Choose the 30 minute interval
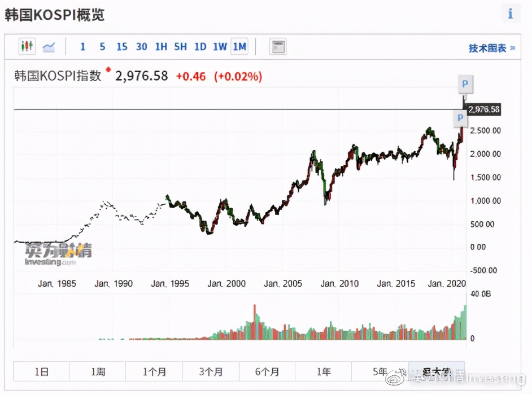This screenshot has height=395, width=532. tap(141, 47)
